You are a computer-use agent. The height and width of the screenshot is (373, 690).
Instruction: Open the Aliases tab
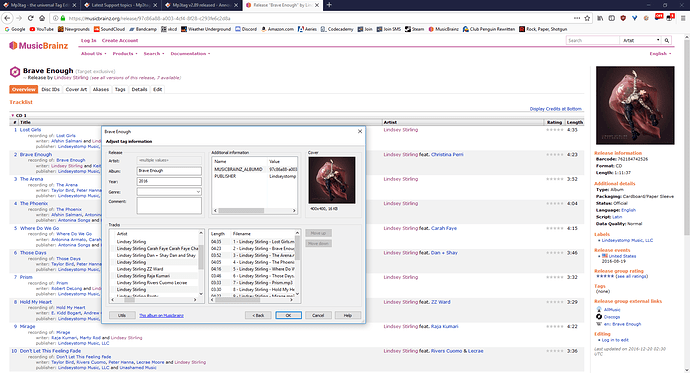coord(101,89)
